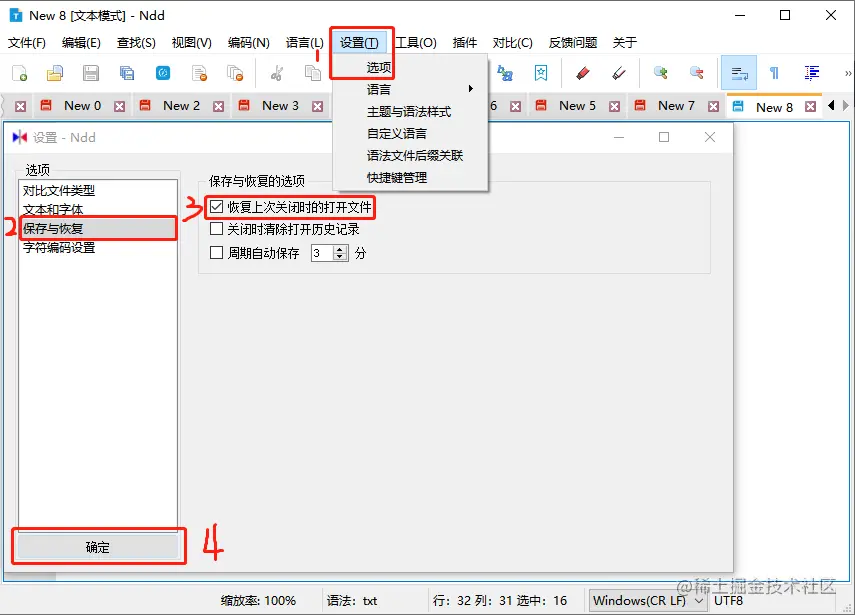Click the blue reload file icon
Screen dimensions: 855x615
(163, 73)
